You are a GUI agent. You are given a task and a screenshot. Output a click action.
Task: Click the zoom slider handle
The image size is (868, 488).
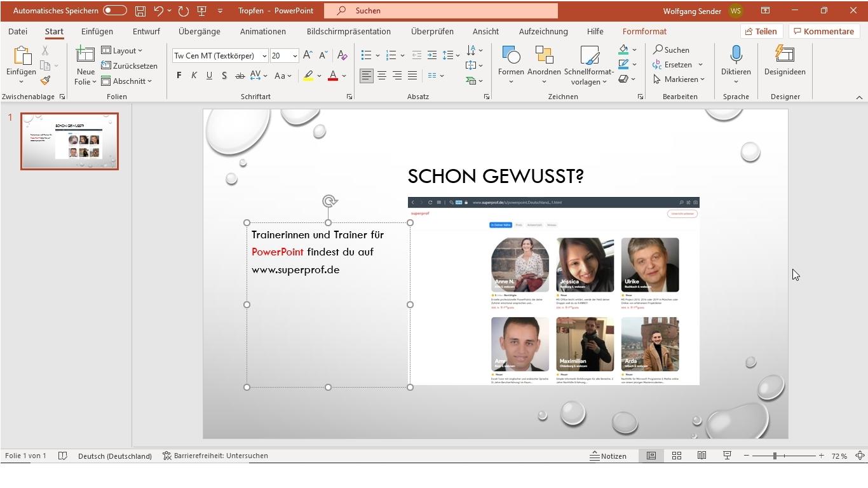point(775,456)
